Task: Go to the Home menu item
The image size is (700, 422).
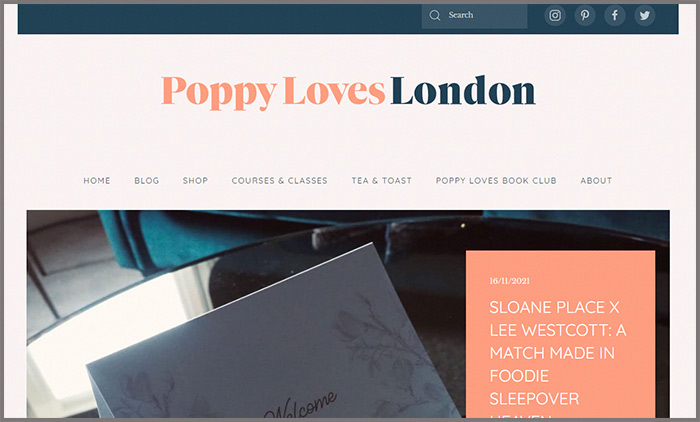Action: [97, 180]
